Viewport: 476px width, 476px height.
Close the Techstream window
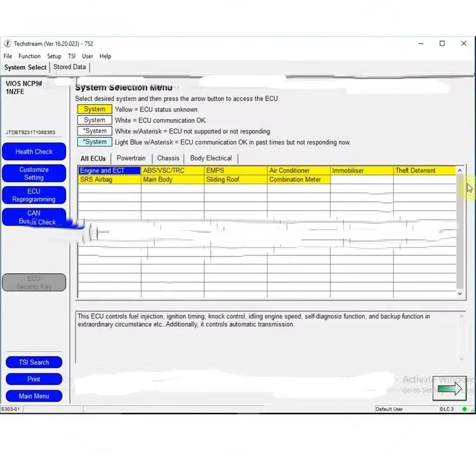click(464, 43)
